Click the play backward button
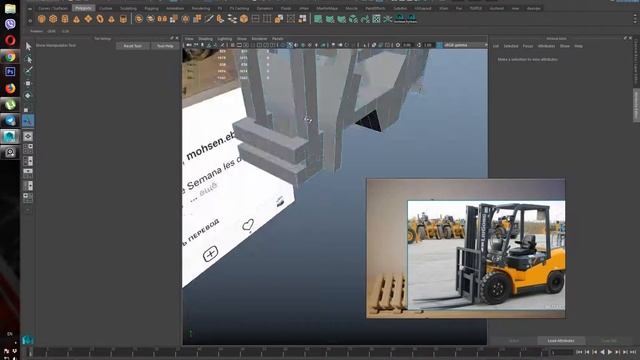This screenshot has width=640, height=360. point(602,352)
